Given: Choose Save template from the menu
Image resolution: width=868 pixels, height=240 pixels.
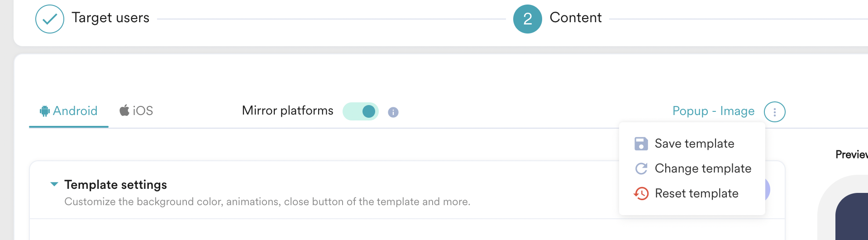Looking at the screenshot, I should click(694, 144).
